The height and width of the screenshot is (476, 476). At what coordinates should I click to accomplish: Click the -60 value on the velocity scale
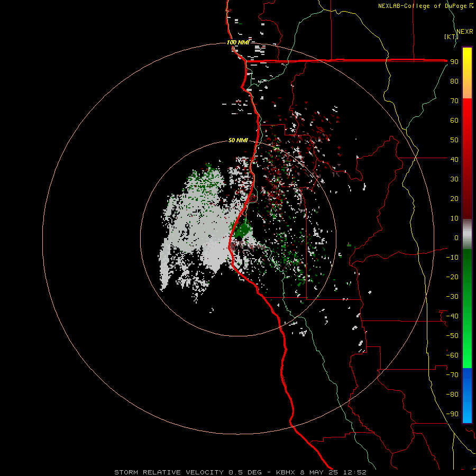click(x=452, y=355)
